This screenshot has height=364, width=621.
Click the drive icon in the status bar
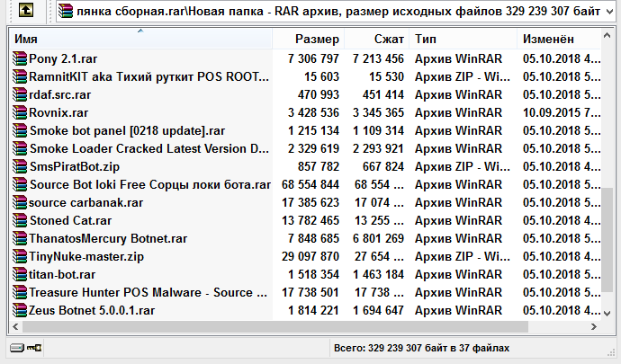(17, 348)
